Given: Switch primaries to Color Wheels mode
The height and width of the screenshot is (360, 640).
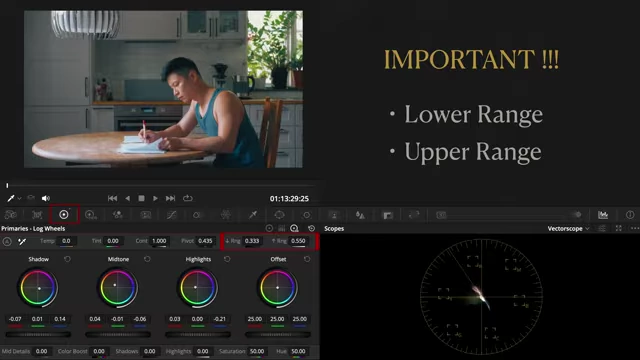Looking at the screenshot, I should [x=269, y=229].
